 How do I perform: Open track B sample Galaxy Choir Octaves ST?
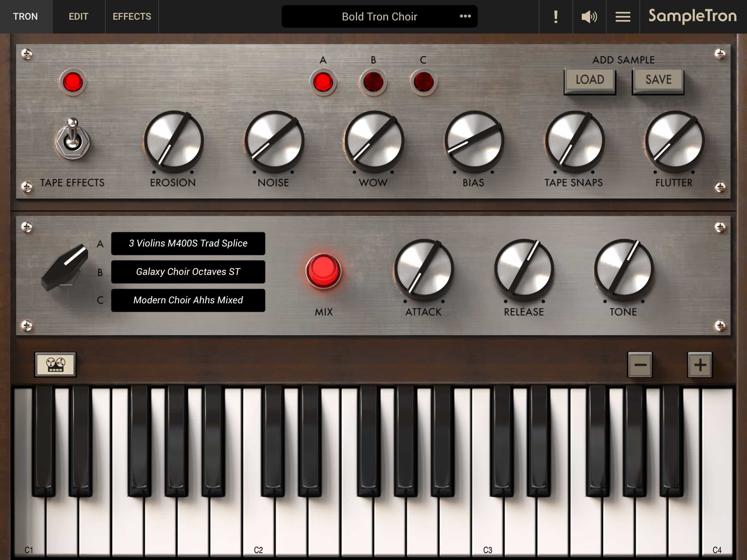coord(188,272)
